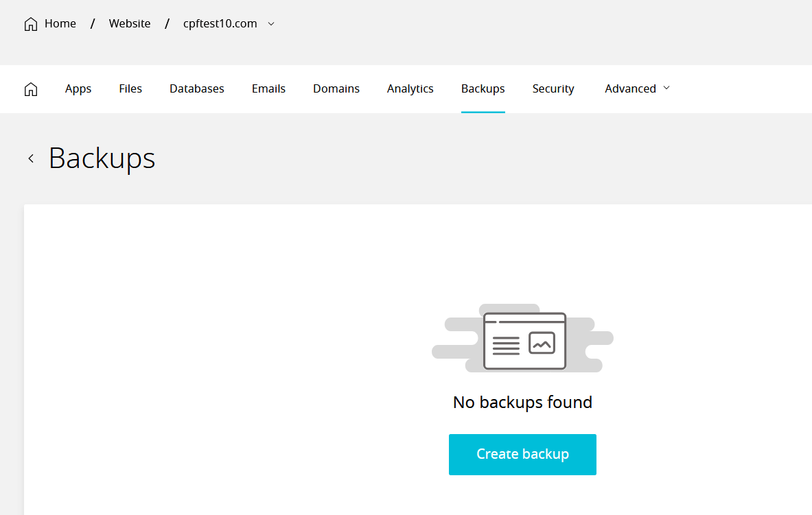Expand the cpftest10.com site switcher chevron
The height and width of the screenshot is (515, 812).
coord(271,24)
